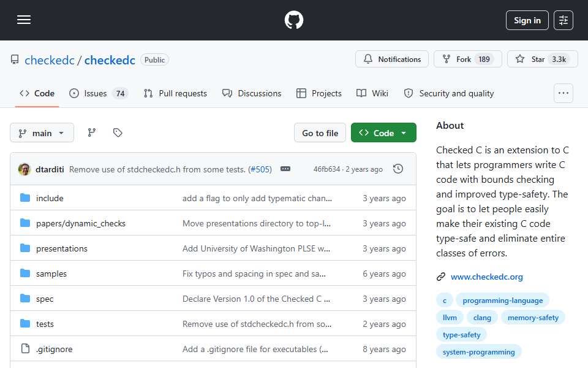The width and height of the screenshot is (588, 368).
Task: Click the samples folder icon
Action: [25, 274]
